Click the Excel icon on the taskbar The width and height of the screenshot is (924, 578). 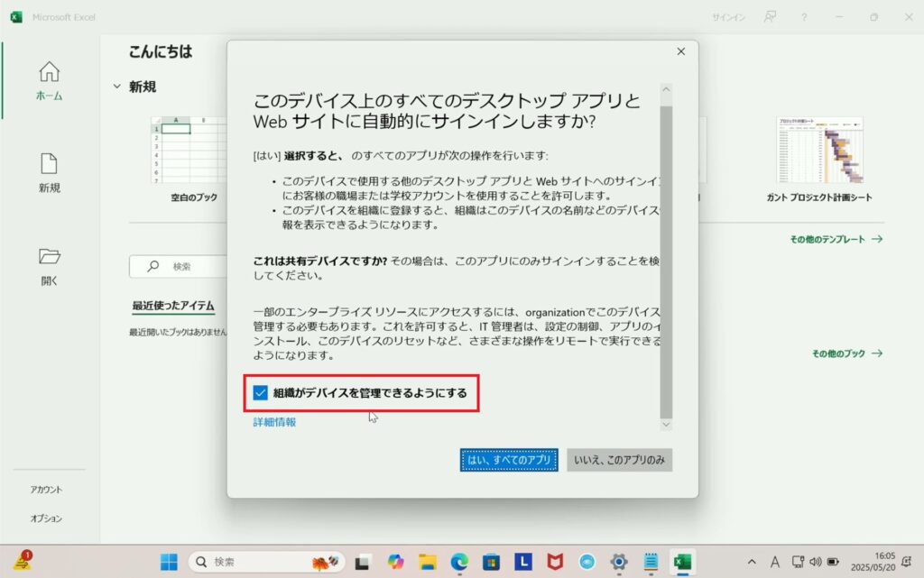pos(682,562)
